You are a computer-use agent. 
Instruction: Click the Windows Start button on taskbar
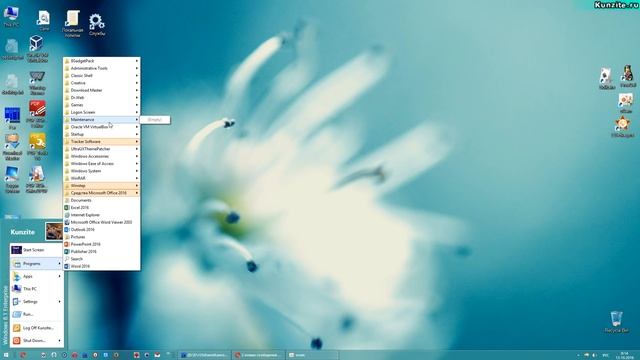[x=6, y=355]
